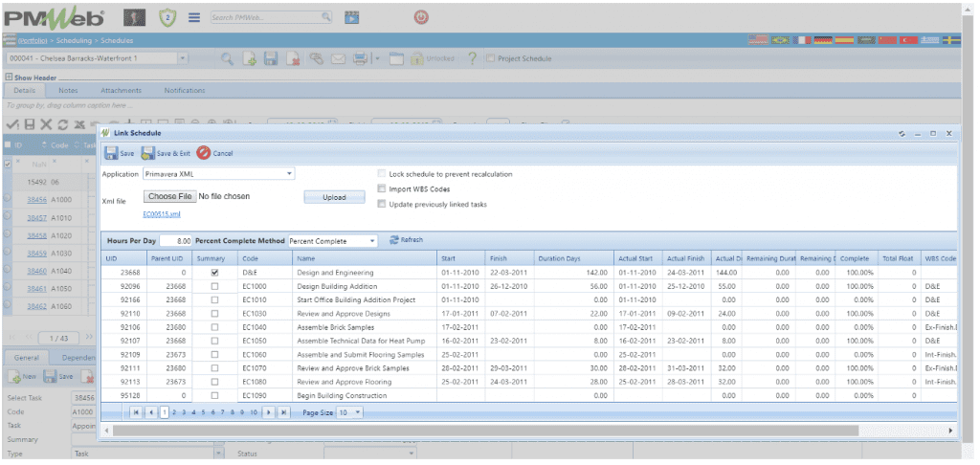Open task link 38456 in background grid
980x465 pixels.
(37, 200)
